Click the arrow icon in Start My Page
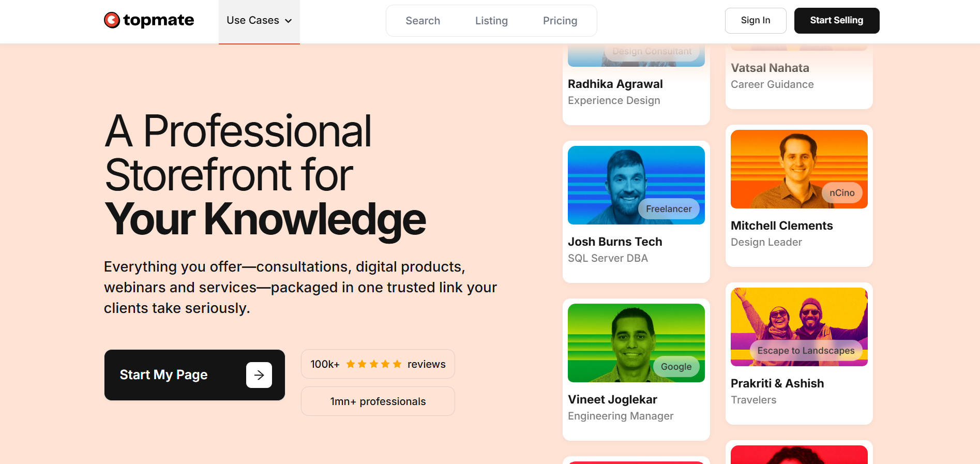Image resolution: width=980 pixels, height=464 pixels. (259, 375)
